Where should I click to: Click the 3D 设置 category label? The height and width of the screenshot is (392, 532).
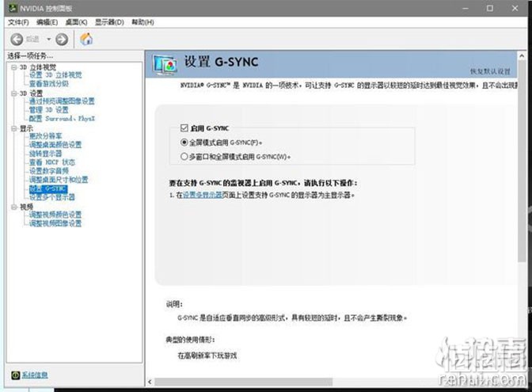[31, 93]
